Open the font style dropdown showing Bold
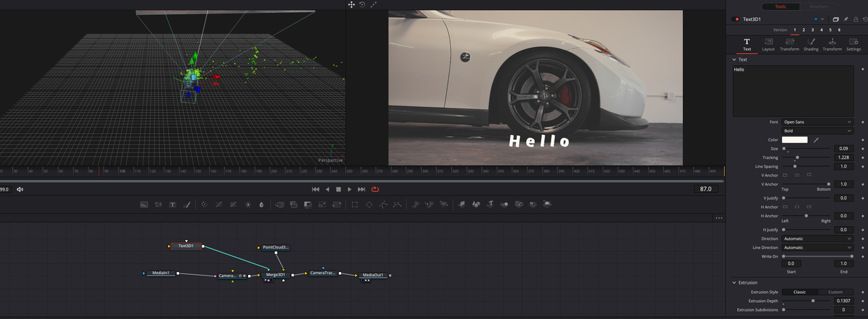 click(x=817, y=131)
